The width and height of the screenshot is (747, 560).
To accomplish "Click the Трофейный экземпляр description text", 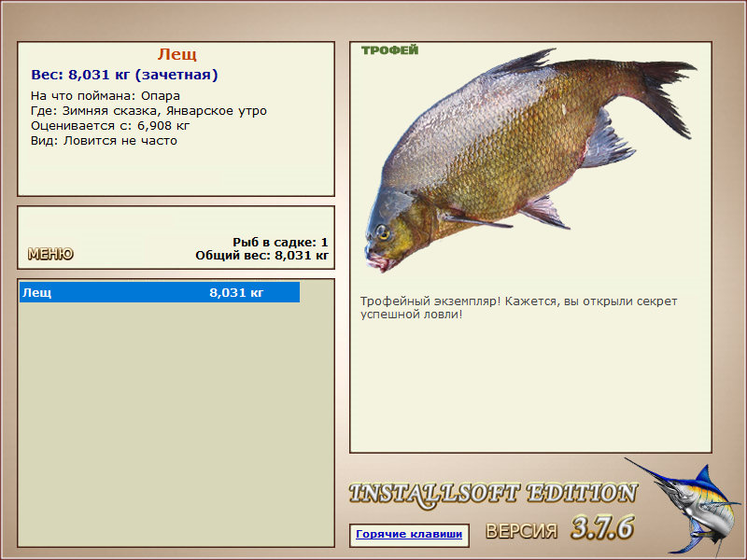I will tap(518, 308).
